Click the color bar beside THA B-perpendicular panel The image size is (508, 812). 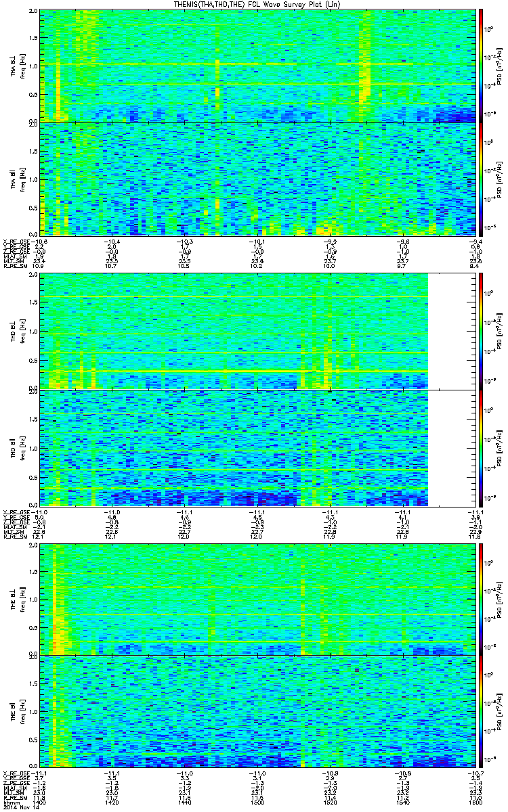[481, 66]
